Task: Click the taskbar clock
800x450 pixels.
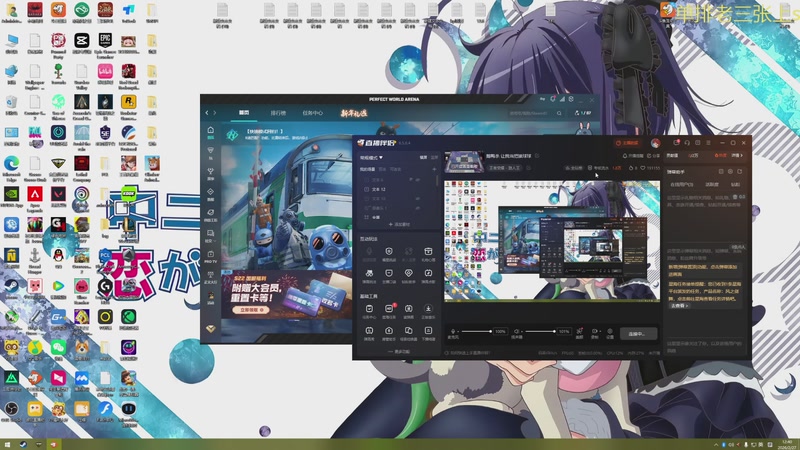Action: tap(788, 444)
